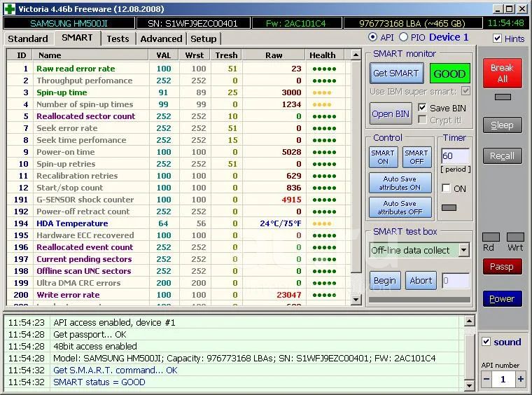This screenshot has height=395, width=532.
Task: Select the Raw read error rate row
Action: tap(178, 69)
